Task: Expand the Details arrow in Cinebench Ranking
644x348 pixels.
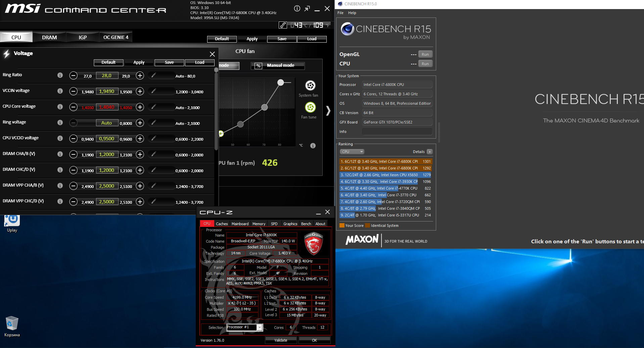Action: [x=429, y=152]
